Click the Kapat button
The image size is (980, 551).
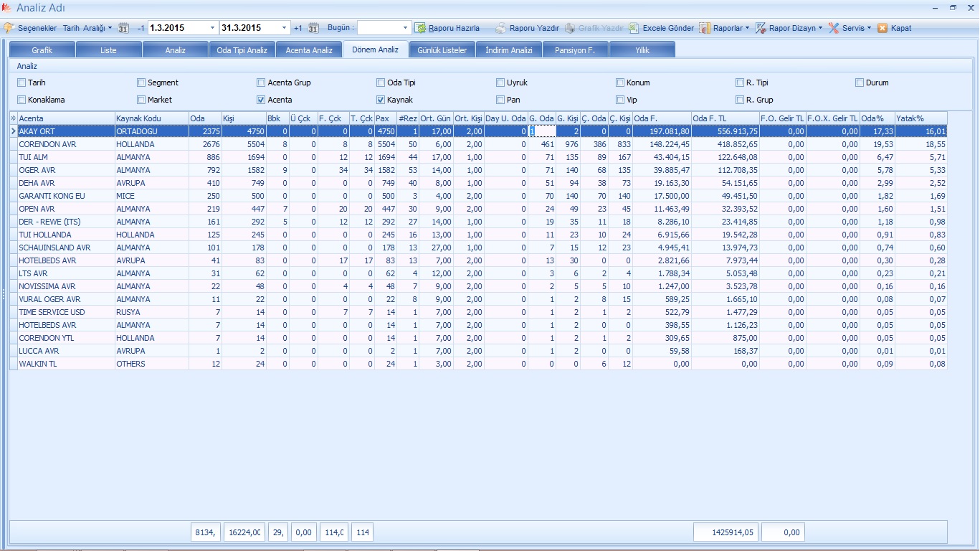coord(894,28)
